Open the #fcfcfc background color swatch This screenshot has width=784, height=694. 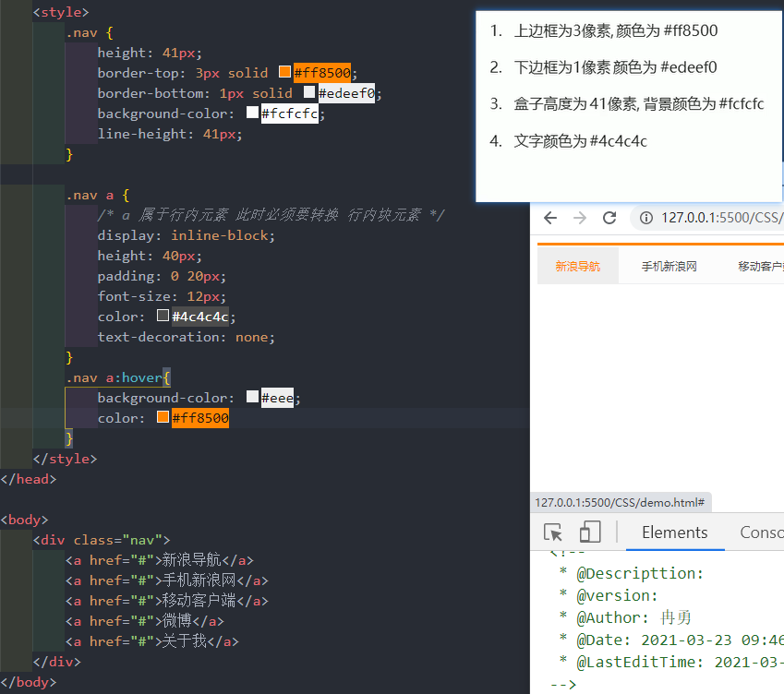253,114
